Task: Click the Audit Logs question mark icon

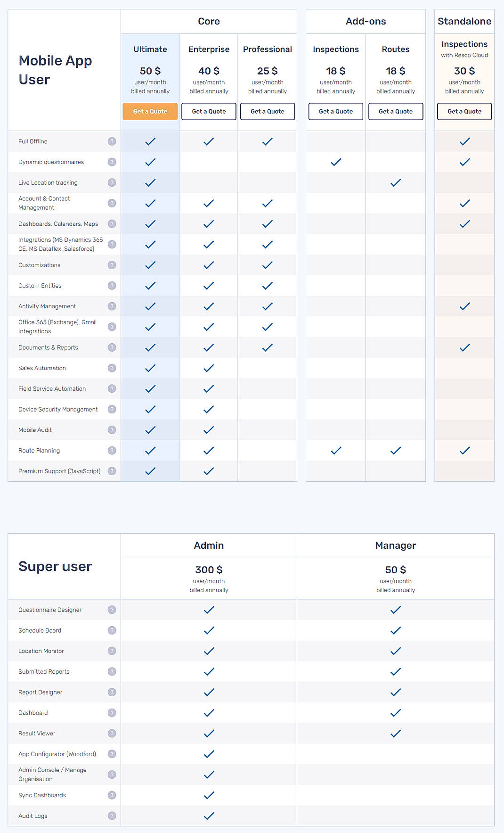Action: [x=112, y=816]
